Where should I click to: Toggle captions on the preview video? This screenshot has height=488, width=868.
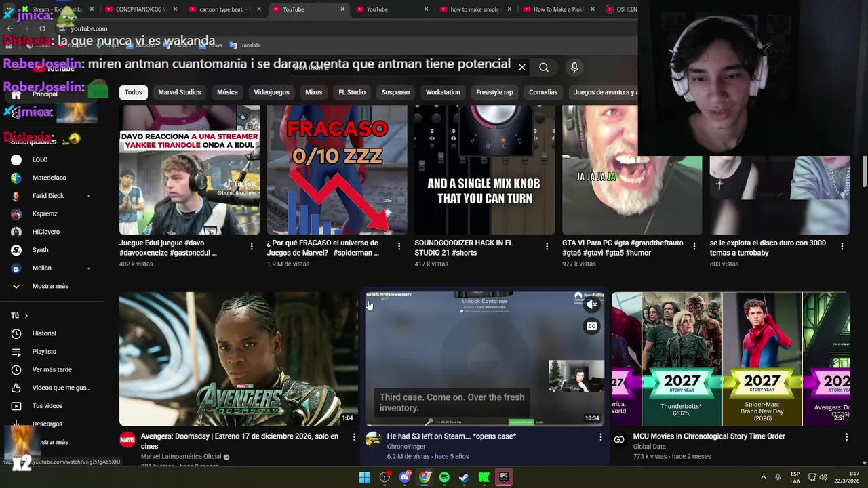[592, 326]
